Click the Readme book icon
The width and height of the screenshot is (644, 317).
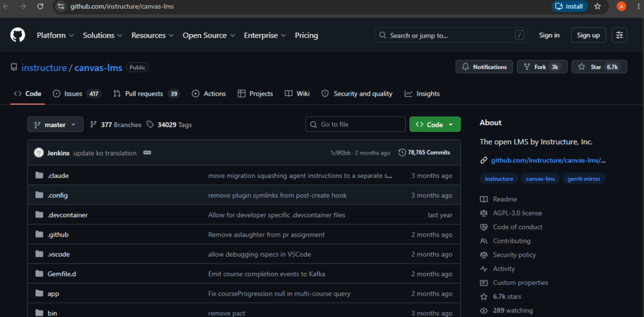coord(484,199)
